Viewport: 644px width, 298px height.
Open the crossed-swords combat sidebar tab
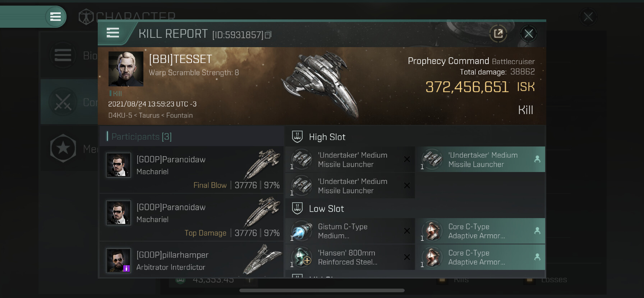(63, 103)
